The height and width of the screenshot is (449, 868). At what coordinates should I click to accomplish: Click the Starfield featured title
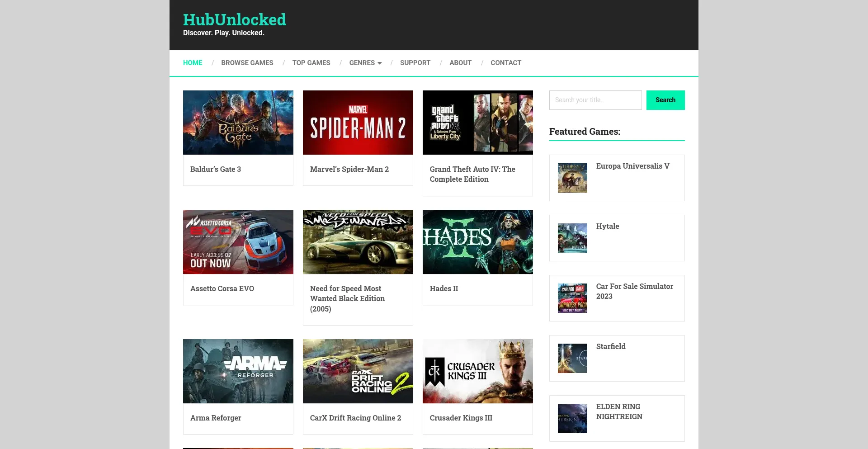coord(611,346)
